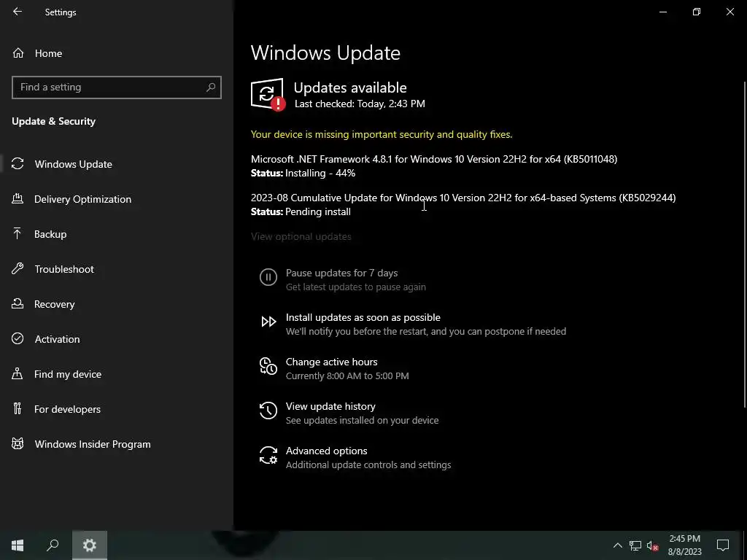
Task: Click the update status icon with red alert
Action: (268, 94)
